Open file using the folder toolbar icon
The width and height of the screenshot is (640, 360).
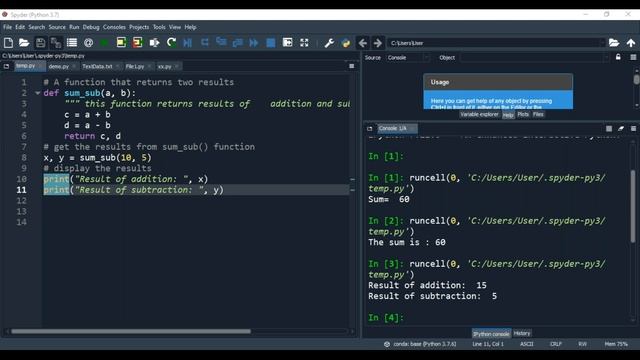[24, 42]
